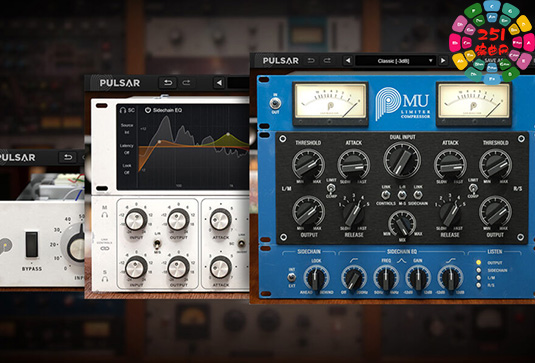Flip the IN/OUT switch on Mu compressor

pyautogui.click(x=275, y=103)
